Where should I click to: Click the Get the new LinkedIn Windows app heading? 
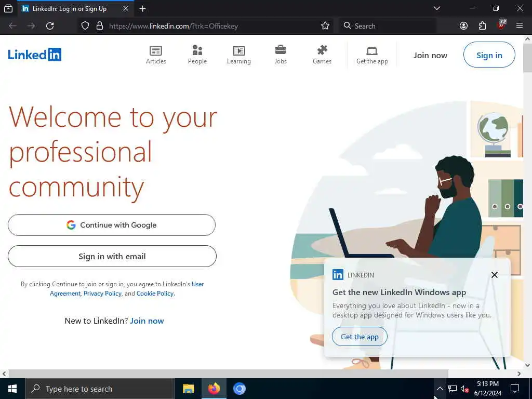(x=399, y=292)
